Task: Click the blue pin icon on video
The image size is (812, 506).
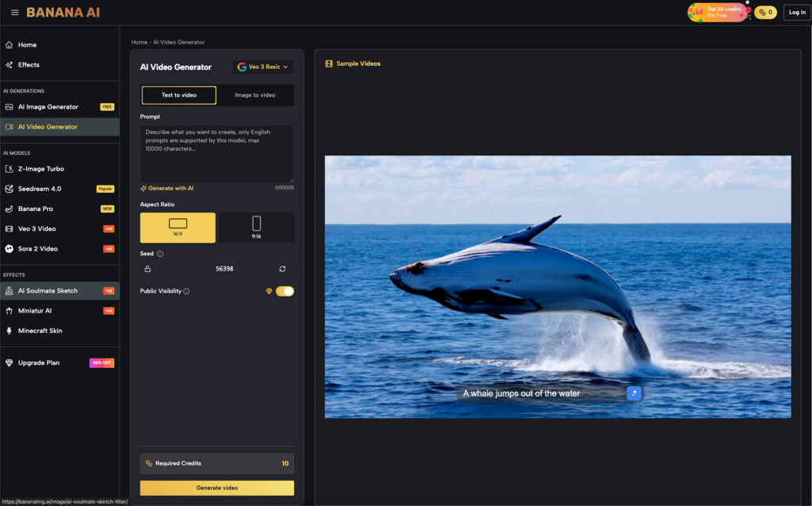Action: click(634, 393)
